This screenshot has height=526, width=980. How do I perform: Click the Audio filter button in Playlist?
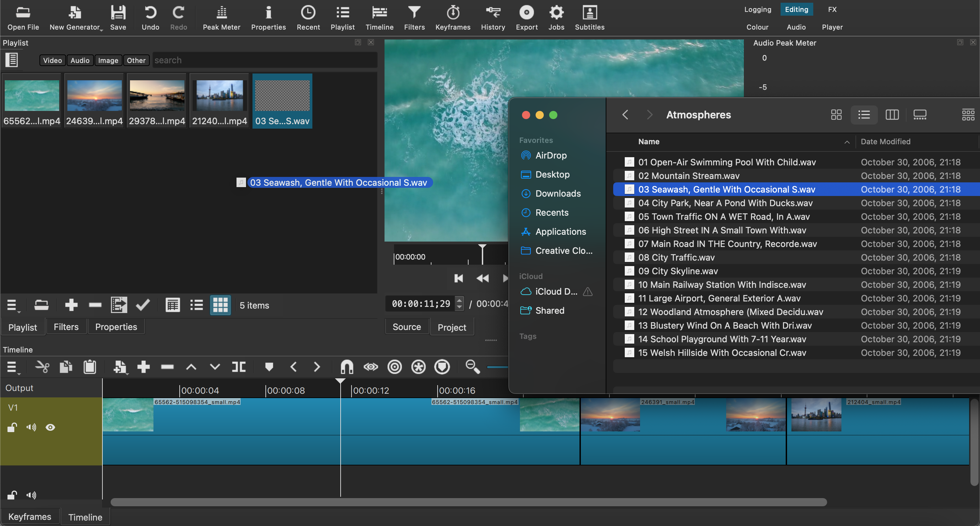coord(80,60)
